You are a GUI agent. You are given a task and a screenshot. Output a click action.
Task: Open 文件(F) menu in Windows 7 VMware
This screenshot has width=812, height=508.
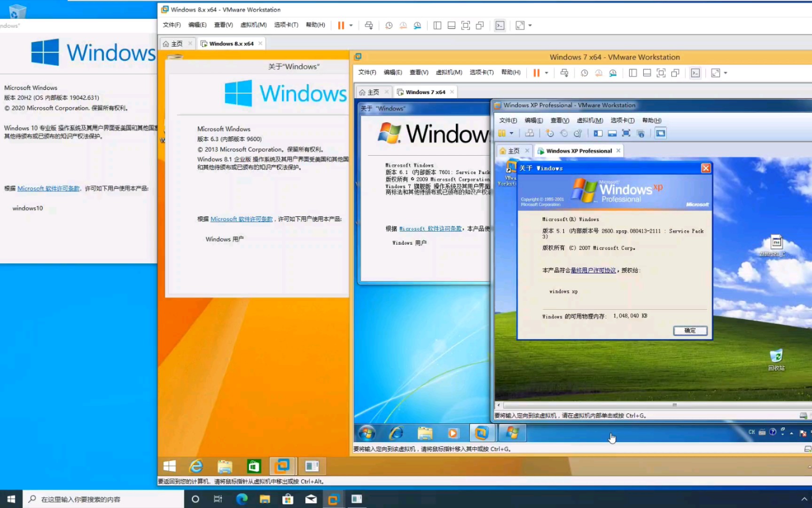click(x=367, y=72)
